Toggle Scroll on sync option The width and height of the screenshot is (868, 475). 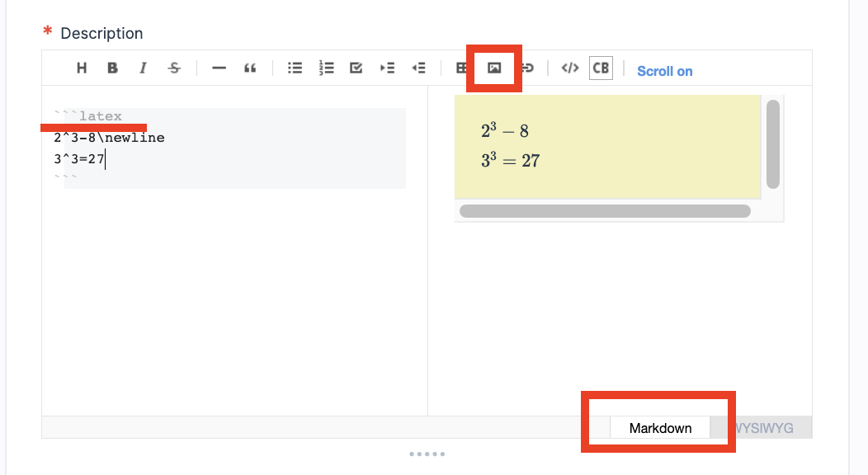pos(665,72)
